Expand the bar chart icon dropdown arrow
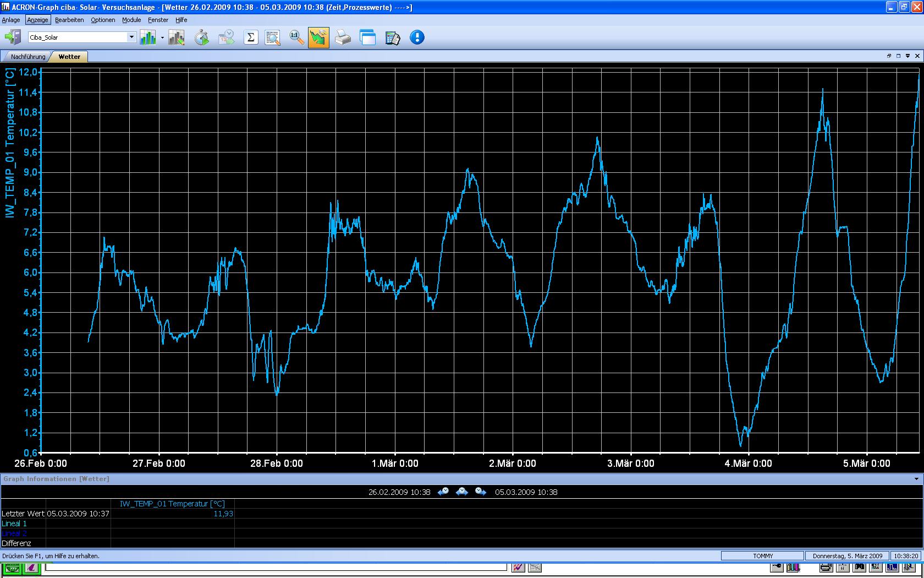The height and width of the screenshot is (578, 924). tap(162, 38)
